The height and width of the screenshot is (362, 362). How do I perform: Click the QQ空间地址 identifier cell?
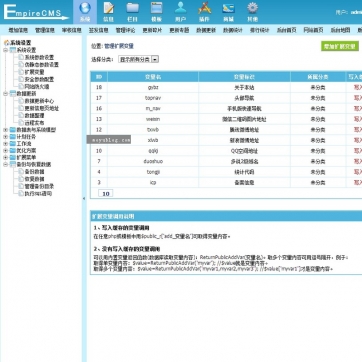[244, 151]
